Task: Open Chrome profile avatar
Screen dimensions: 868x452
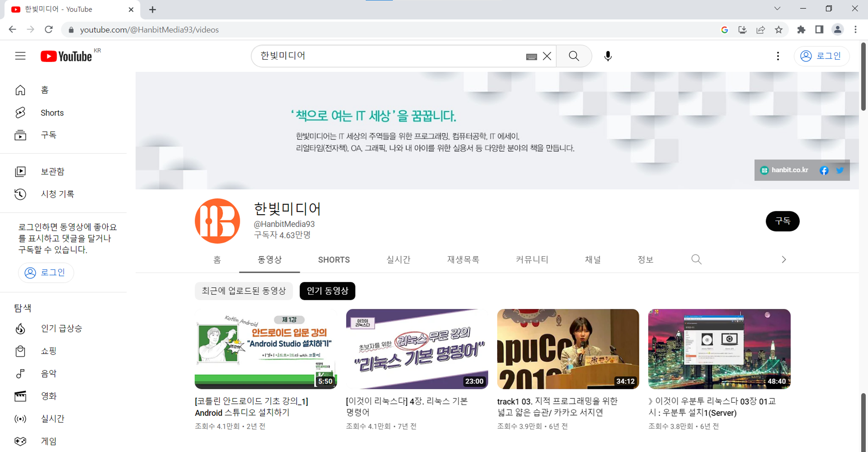Action: pos(837,30)
